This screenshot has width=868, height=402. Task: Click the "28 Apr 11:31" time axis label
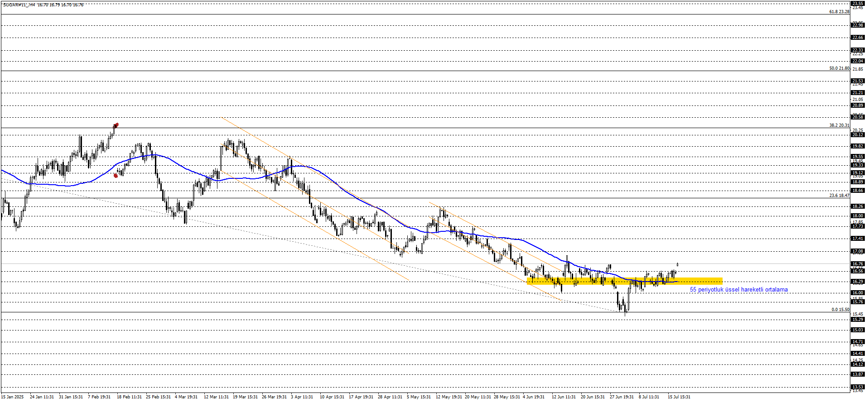[x=390, y=397]
